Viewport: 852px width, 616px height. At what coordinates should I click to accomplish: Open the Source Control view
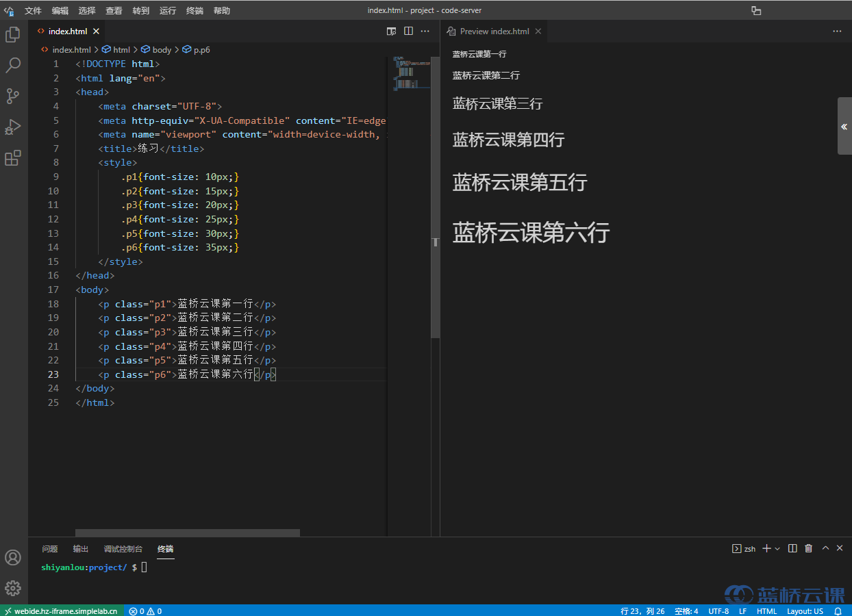pos(13,96)
